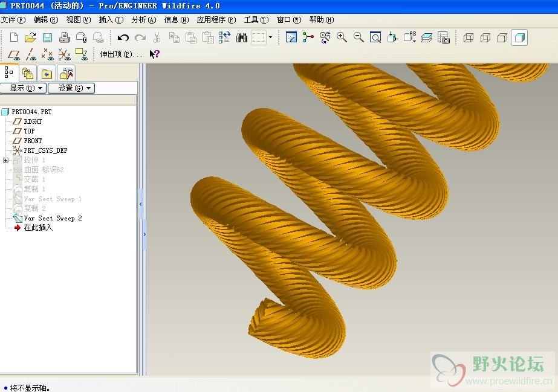Repaint the screen

click(x=291, y=37)
